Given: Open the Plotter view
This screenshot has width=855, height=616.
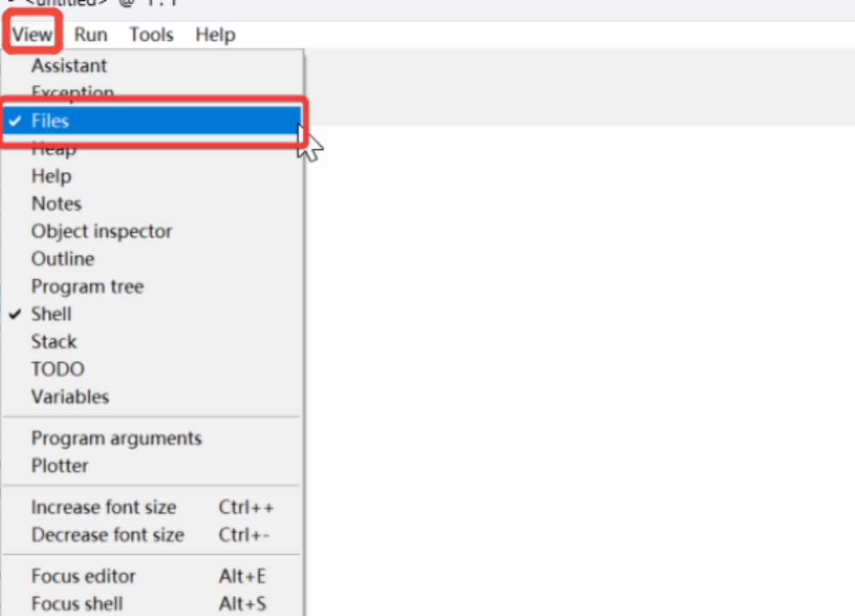Looking at the screenshot, I should [x=59, y=466].
